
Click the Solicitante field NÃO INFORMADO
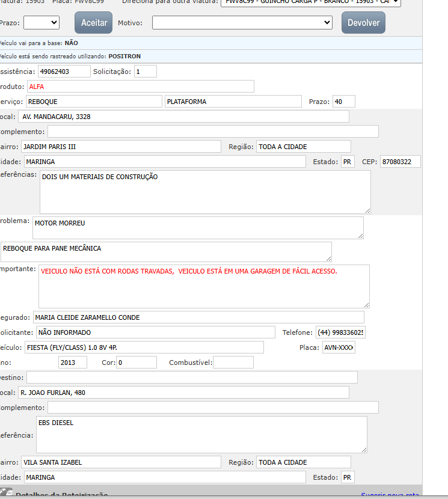pos(155,332)
